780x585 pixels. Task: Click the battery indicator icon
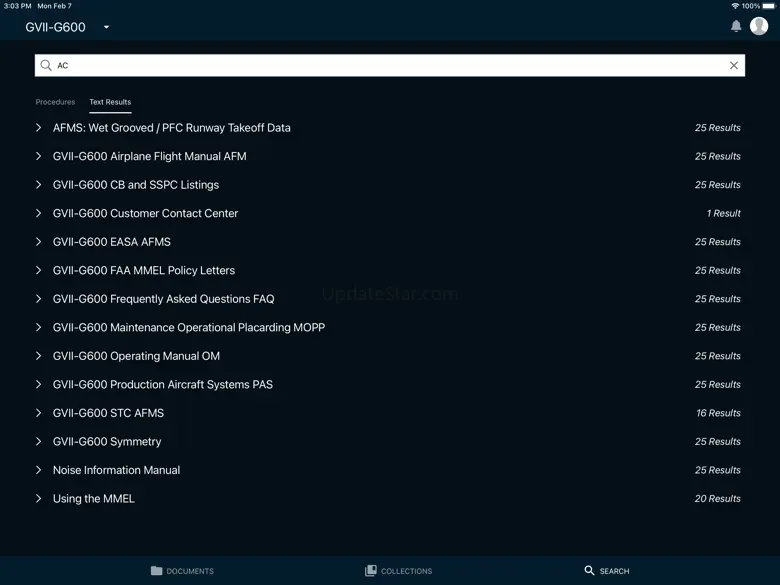click(769, 6)
